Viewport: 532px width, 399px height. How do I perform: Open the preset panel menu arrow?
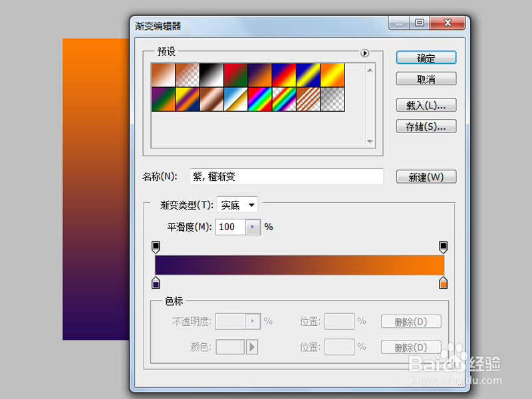click(x=364, y=54)
